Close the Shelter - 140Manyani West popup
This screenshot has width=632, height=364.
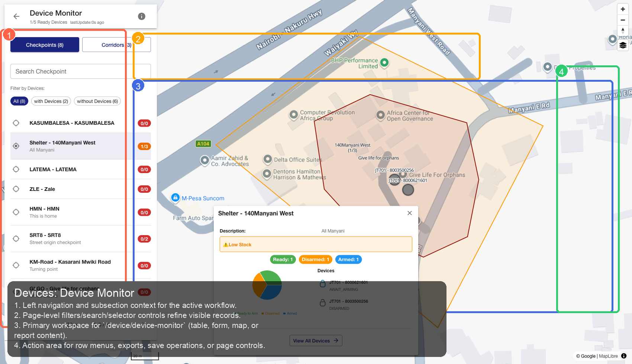point(409,213)
